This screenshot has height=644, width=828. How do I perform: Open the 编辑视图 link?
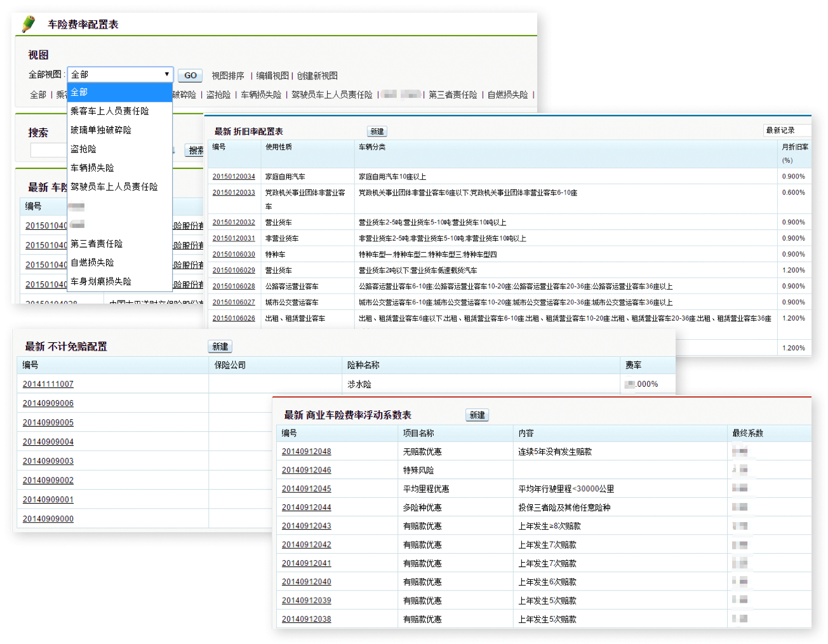tap(272, 76)
